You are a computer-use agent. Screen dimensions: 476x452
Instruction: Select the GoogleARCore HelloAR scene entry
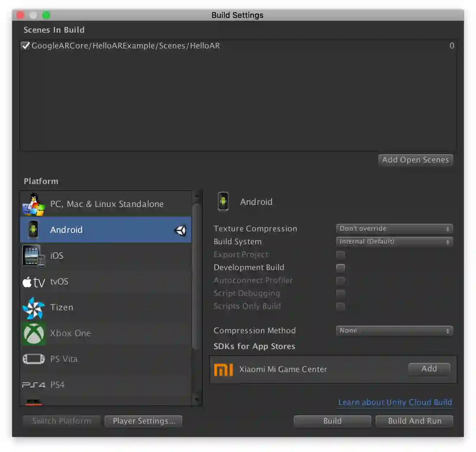click(238, 46)
